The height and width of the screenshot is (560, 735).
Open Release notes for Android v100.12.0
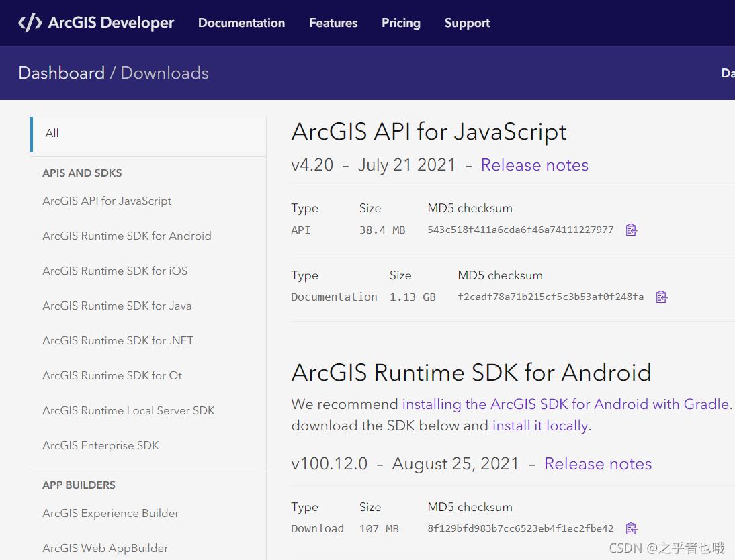(x=598, y=463)
